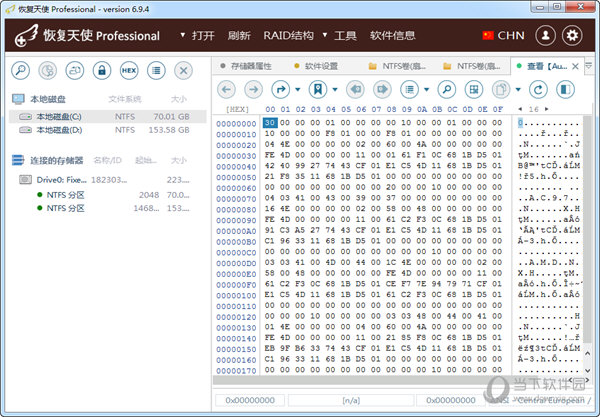
Task: Click the select-block grid icon
Action: (474, 90)
